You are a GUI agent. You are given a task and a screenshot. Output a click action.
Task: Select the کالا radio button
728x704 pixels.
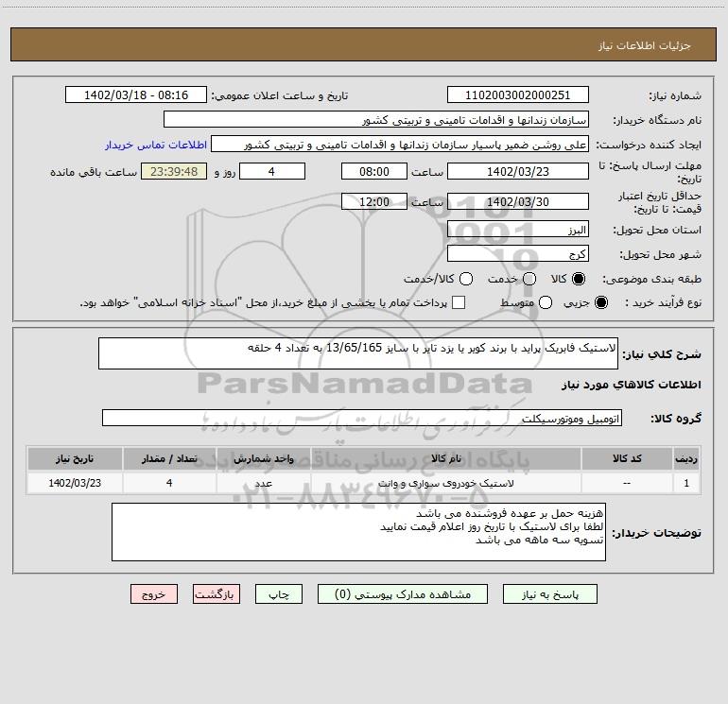(579, 279)
